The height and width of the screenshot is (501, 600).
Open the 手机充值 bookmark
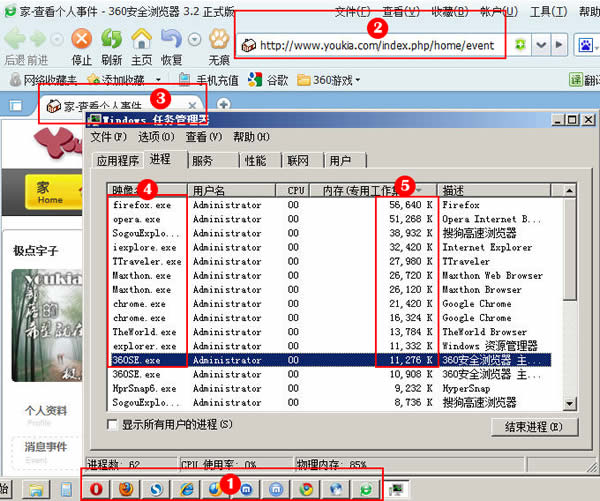click(209, 80)
